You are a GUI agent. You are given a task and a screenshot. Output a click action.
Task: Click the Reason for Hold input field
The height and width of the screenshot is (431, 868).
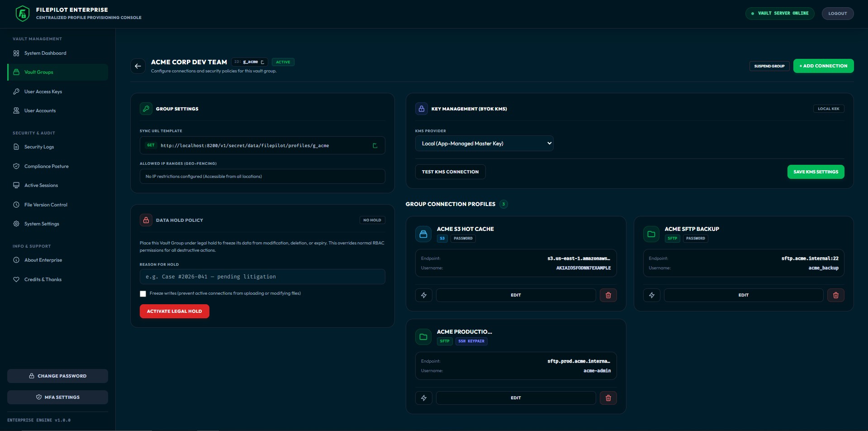click(x=262, y=277)
